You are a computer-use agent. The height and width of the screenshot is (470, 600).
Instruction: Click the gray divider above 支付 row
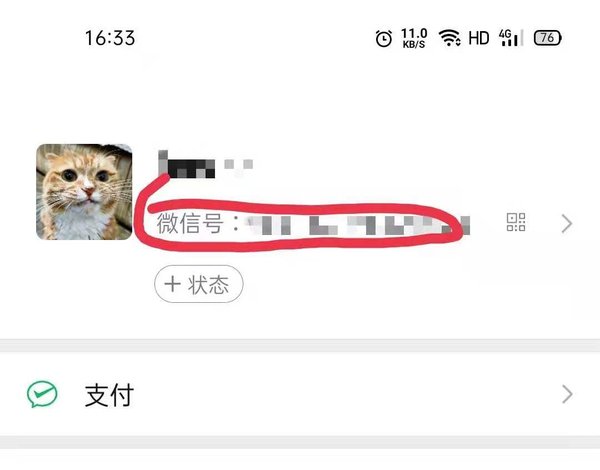tap(300, 346)
